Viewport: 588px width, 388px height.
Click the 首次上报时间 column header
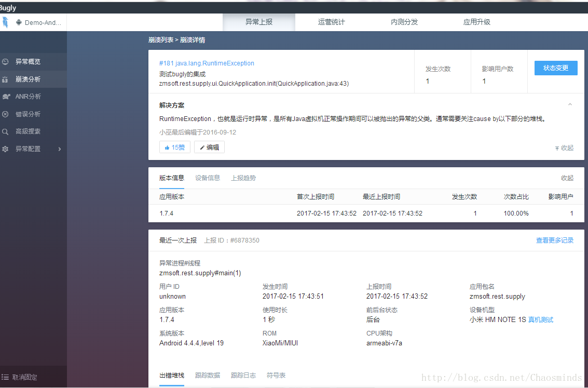pyautogui.click(x=316, y=197)
